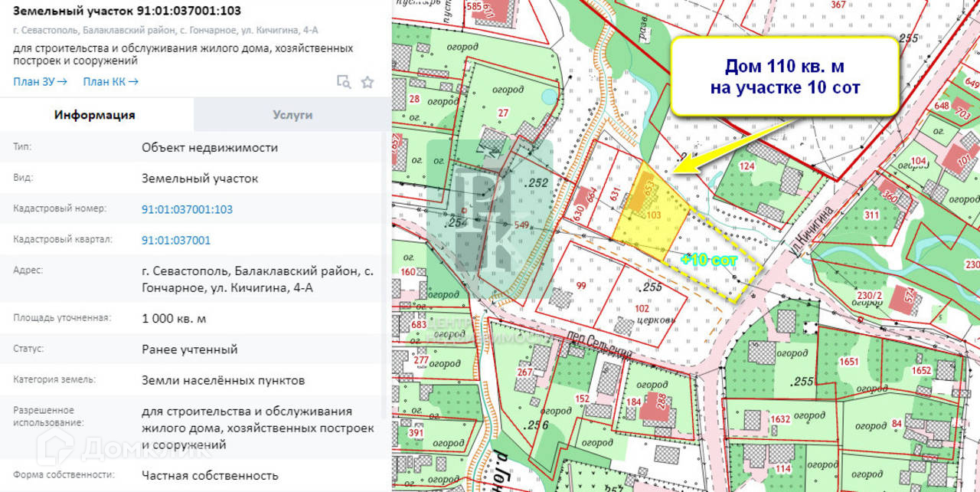The image size is (980, 492).
Task: Select parcel 1652 on the map
Action: pos(922,370)
